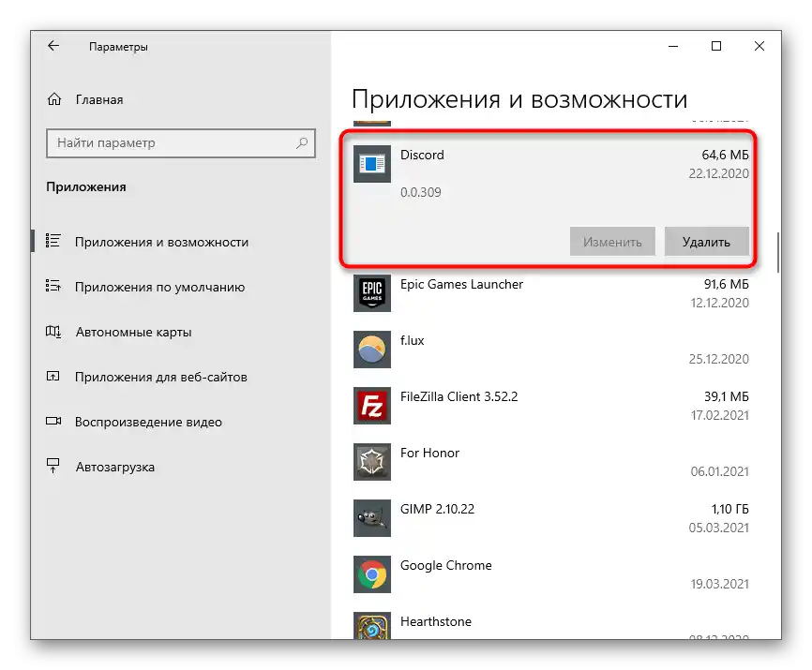Click the GIMP application icon
The height and width of the screenshot is (670, 812).
pos(372,518)
